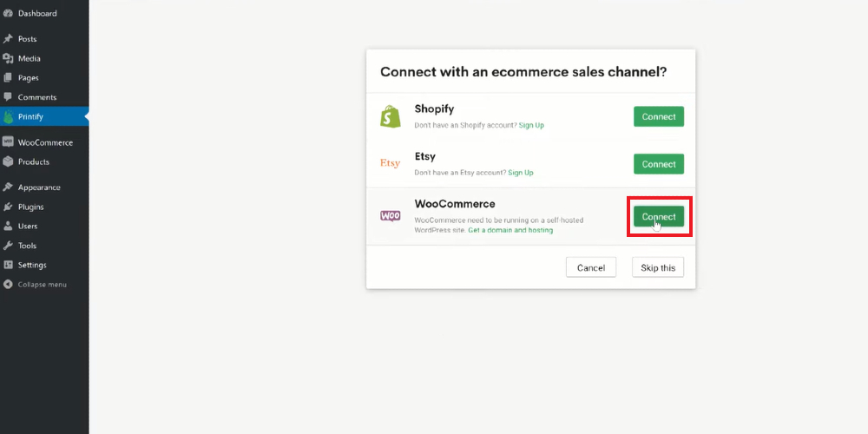Click the Comments bubble icon
This screenshot has width=868, height=434.
8,97
